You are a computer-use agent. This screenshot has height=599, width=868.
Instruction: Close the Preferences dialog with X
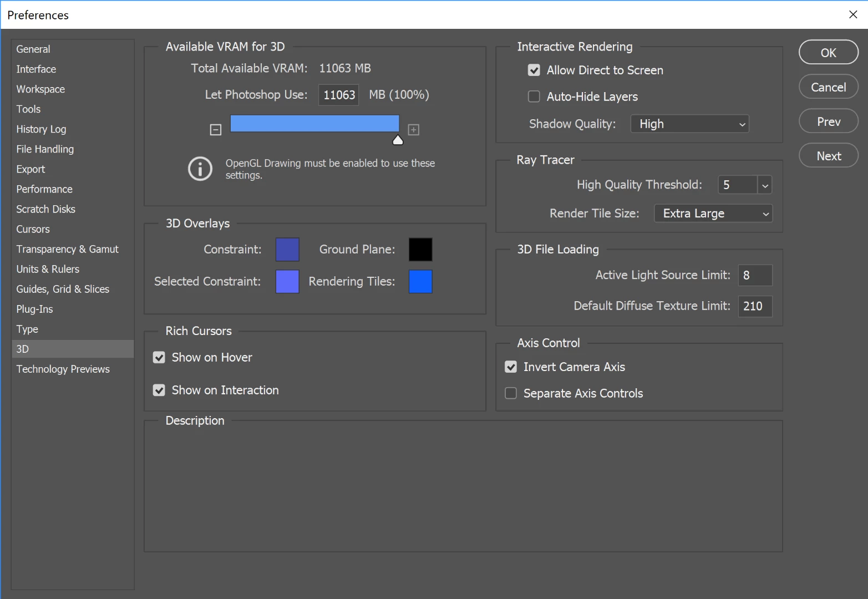tap(853, 14)
